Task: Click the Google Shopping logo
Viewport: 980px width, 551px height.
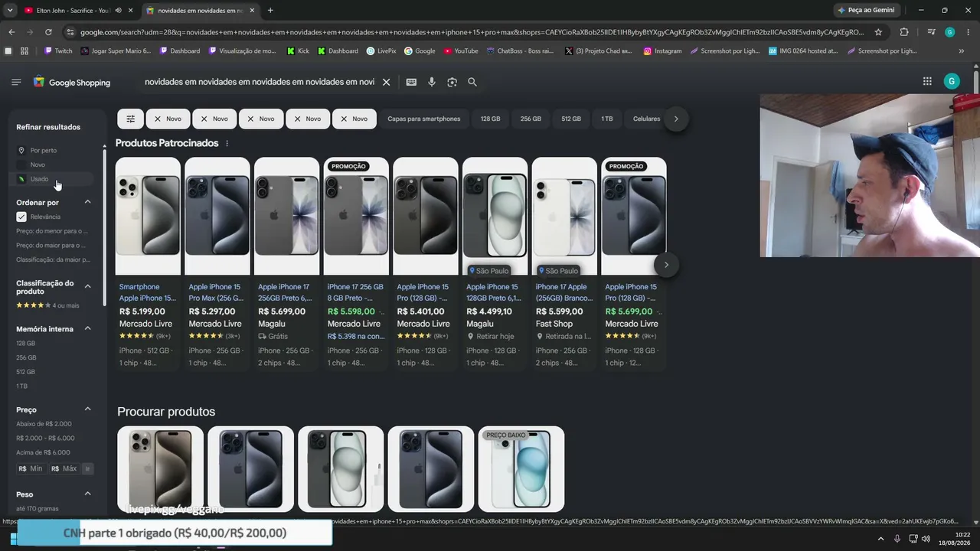Action: (x=72, y=82)
